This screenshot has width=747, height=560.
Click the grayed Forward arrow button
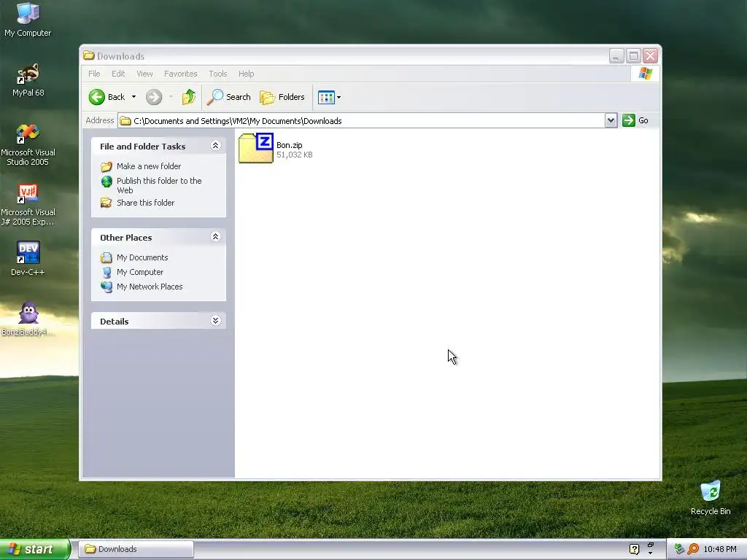pyautogui.click(x=153, y=97)
